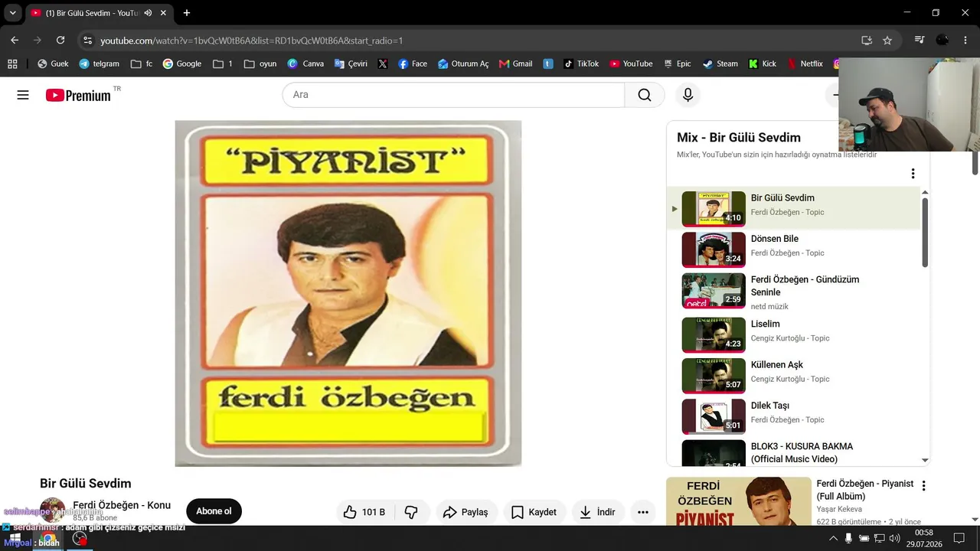
Task: Like the video showing 101 B
Action: click(364, 512)
